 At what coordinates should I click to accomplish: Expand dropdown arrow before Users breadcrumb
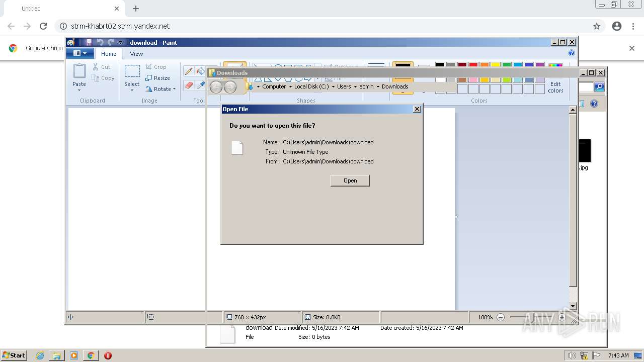click(x=333, y=86)
